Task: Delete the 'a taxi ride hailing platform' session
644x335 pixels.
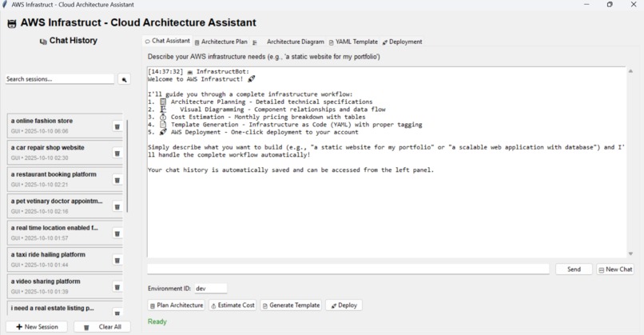Action: coord(117,260)
